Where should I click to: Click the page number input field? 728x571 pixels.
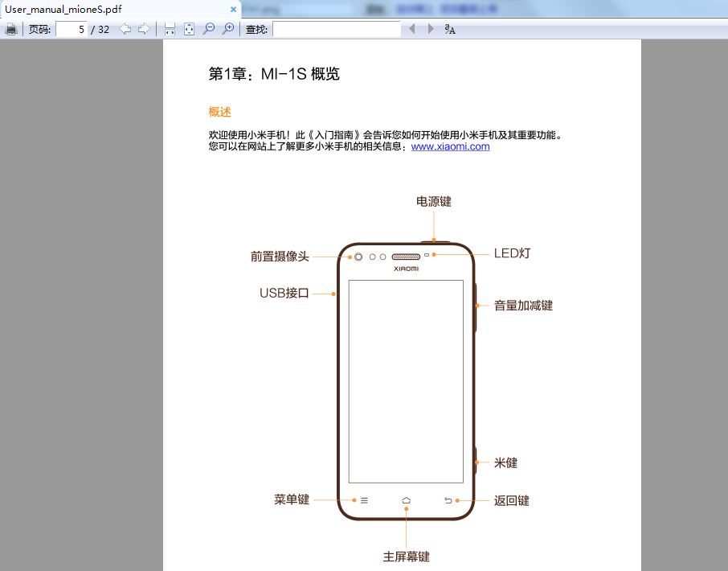[x=72, y=29]
